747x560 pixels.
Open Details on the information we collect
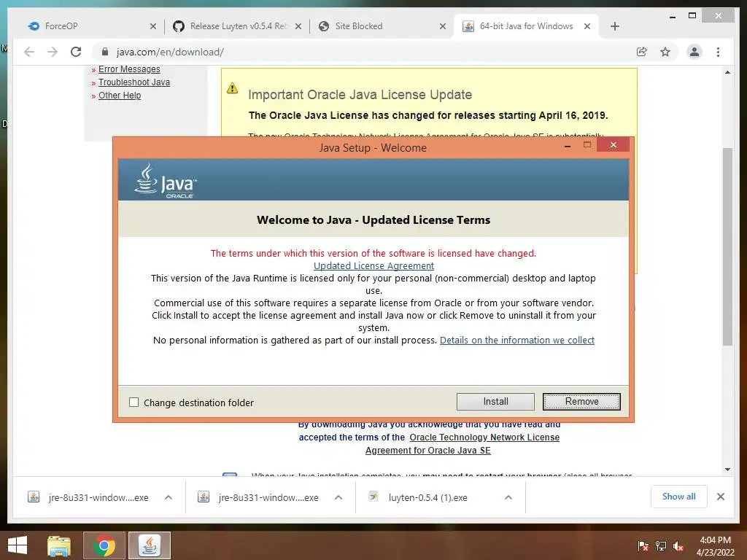tap(517, 340)
